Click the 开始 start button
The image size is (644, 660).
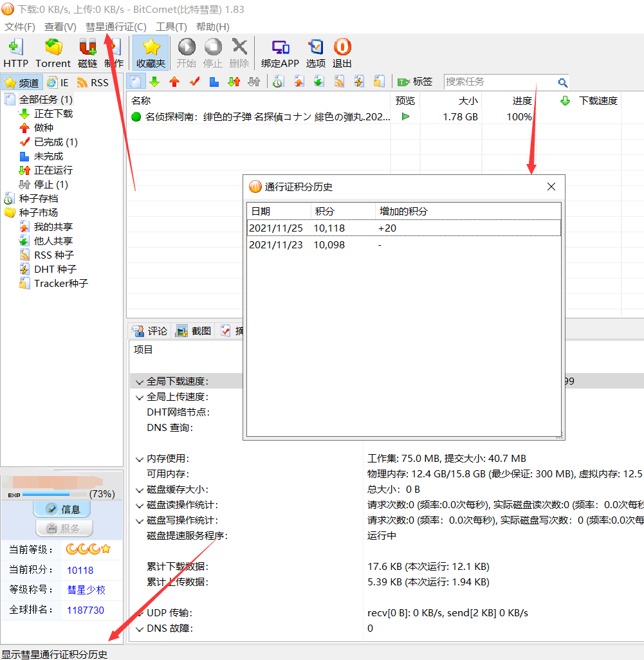tap(187, 53)
